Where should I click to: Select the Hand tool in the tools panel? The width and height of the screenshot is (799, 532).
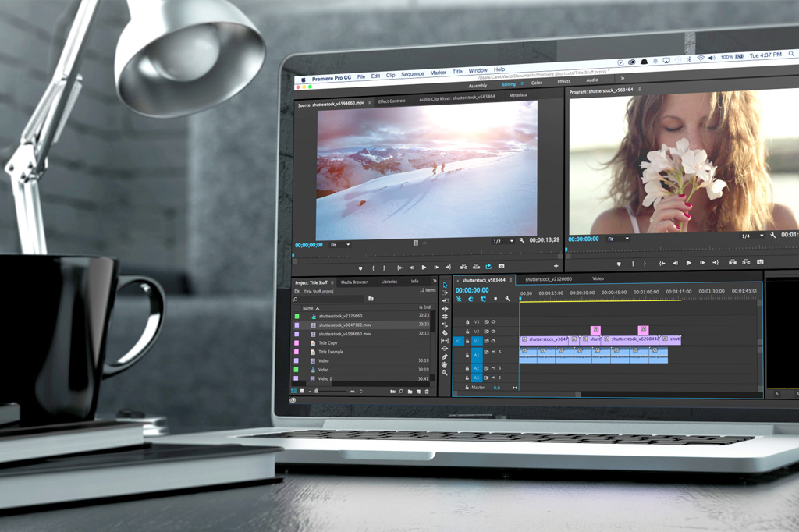tap(445, 364)
